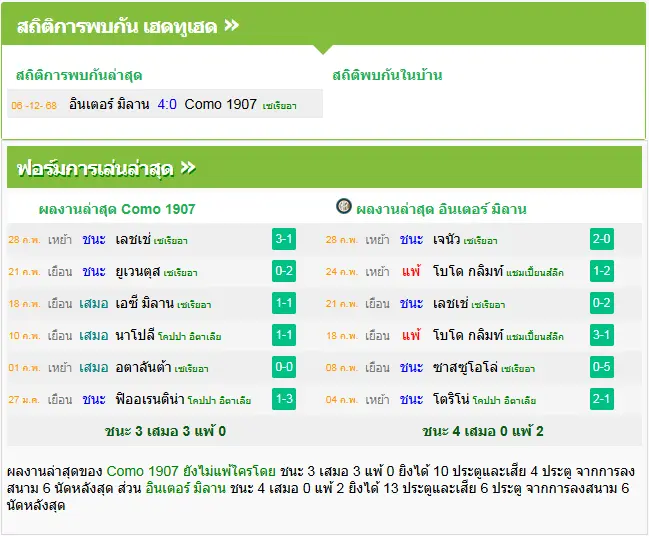This screenshot has height=536, width=649.
Task: Click the 3-1 score badge for เลชเช่
Action: click(284, 239)
